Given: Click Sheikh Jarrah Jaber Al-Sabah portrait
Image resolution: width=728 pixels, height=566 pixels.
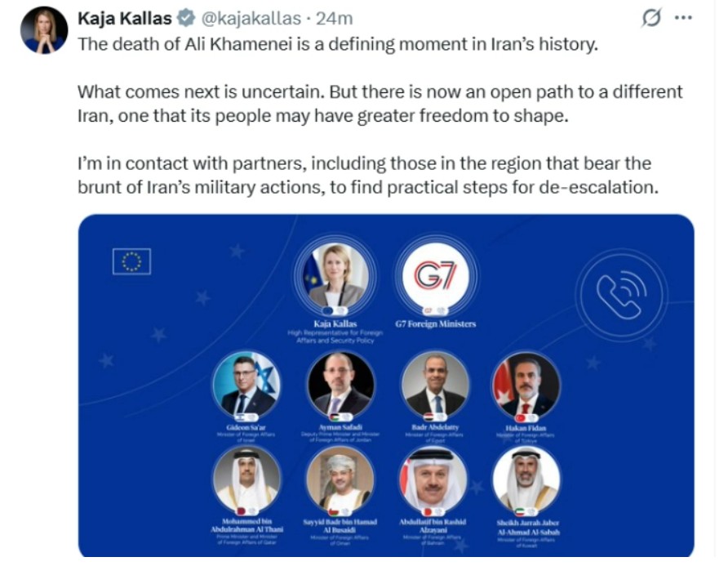Looking at the screenshot, I should pos(526,479).
